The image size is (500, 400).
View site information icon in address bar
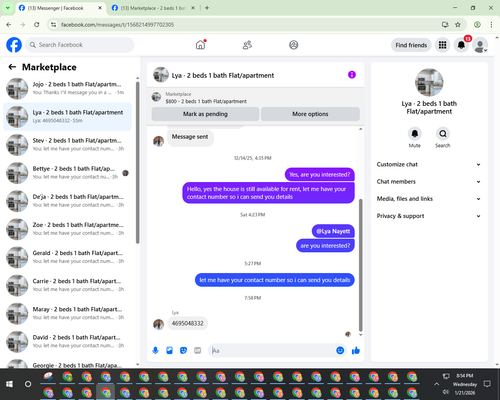53,24
